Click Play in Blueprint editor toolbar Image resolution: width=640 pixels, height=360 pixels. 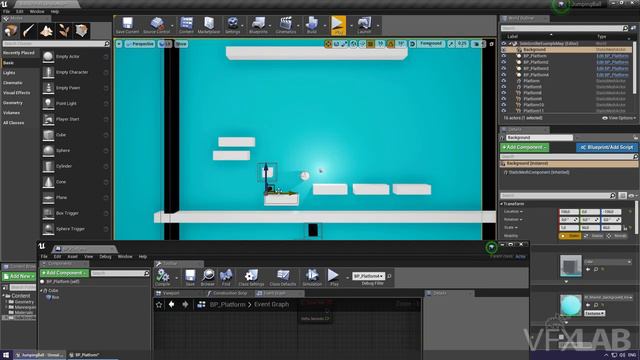(x=333, y=277)
